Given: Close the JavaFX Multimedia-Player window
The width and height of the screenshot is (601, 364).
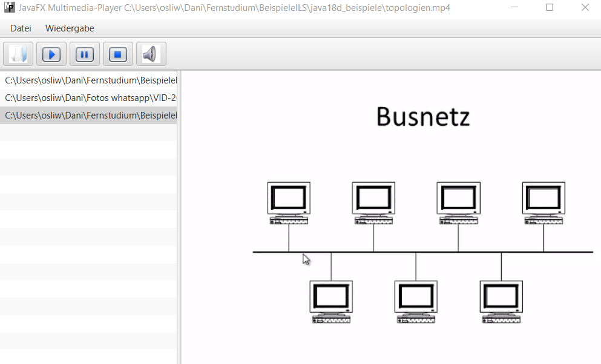Looking at the screenshot, I should coord(585,8).
